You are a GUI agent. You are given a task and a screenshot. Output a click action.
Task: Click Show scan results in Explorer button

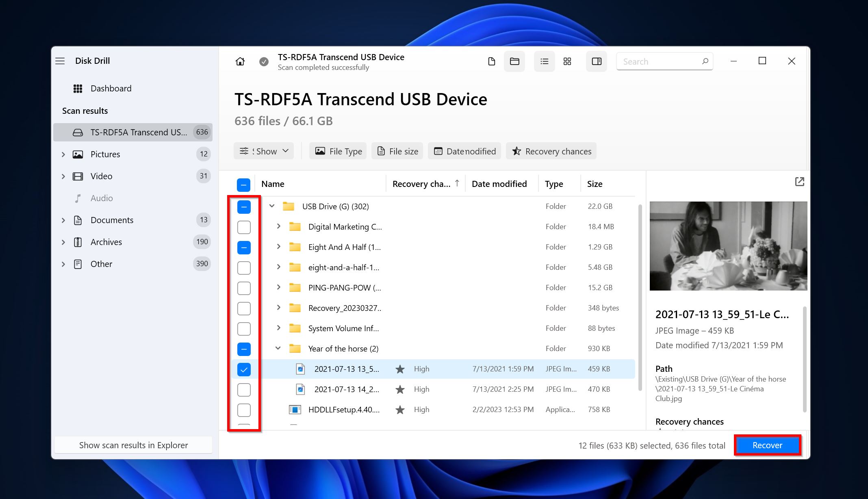[133, 444]
